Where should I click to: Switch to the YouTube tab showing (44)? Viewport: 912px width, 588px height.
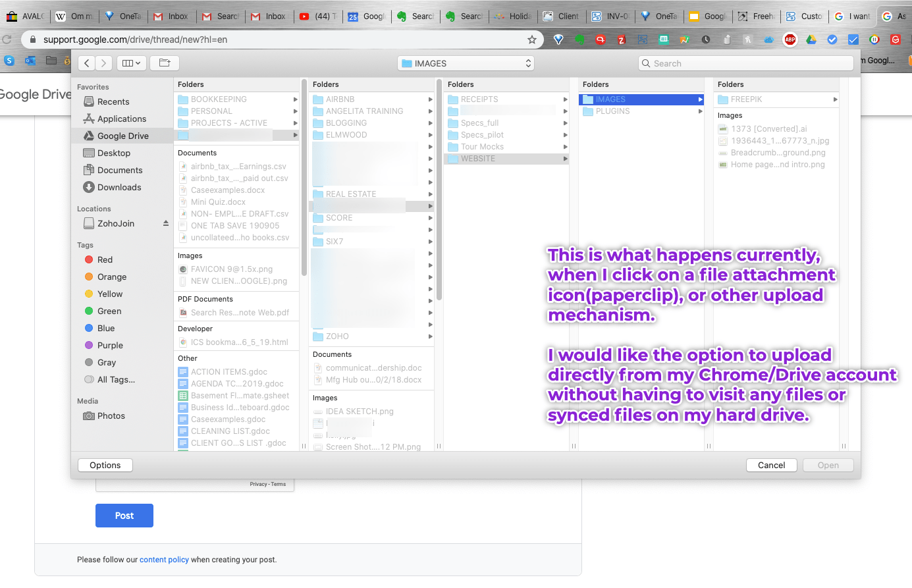(x=318, y=16)
